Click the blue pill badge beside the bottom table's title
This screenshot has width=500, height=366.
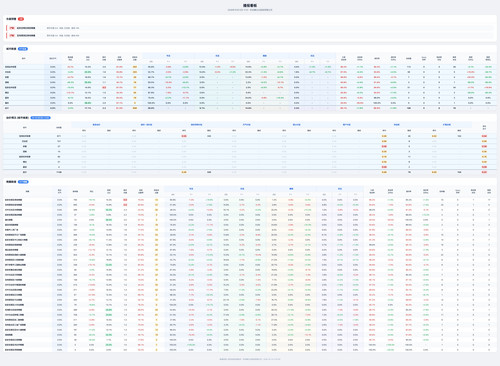23,182
